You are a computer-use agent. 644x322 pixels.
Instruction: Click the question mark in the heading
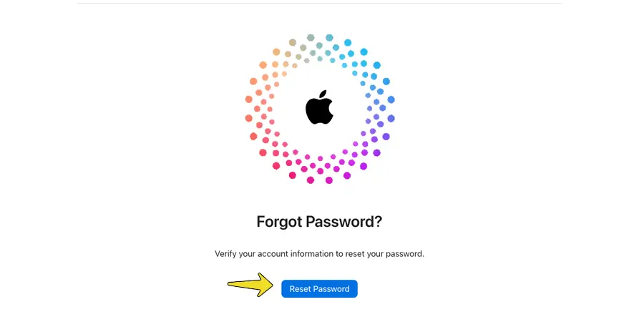pyautogui.click(x=378, y=222)
